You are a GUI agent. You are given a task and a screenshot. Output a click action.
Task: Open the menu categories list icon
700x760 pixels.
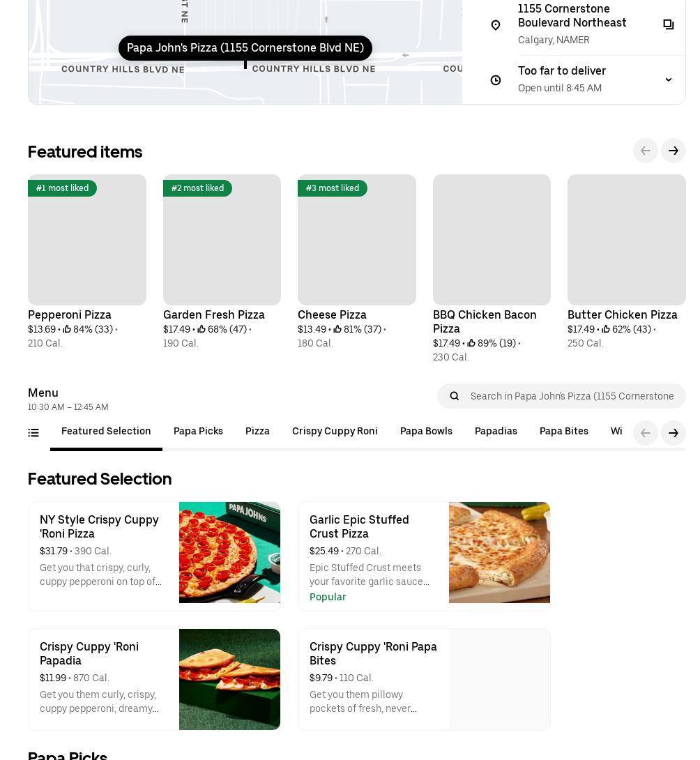pos(33,433)
